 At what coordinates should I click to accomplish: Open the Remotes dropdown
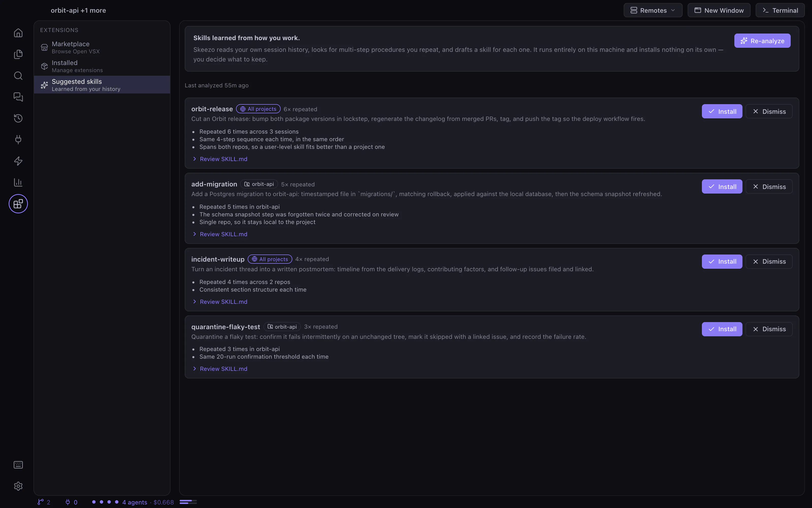pos(653,10)
